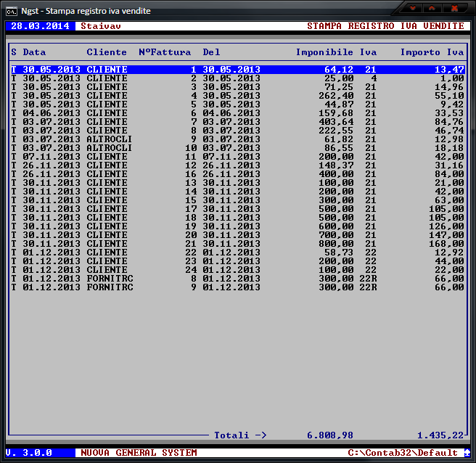Close the Ngst console window

point(455,9)
